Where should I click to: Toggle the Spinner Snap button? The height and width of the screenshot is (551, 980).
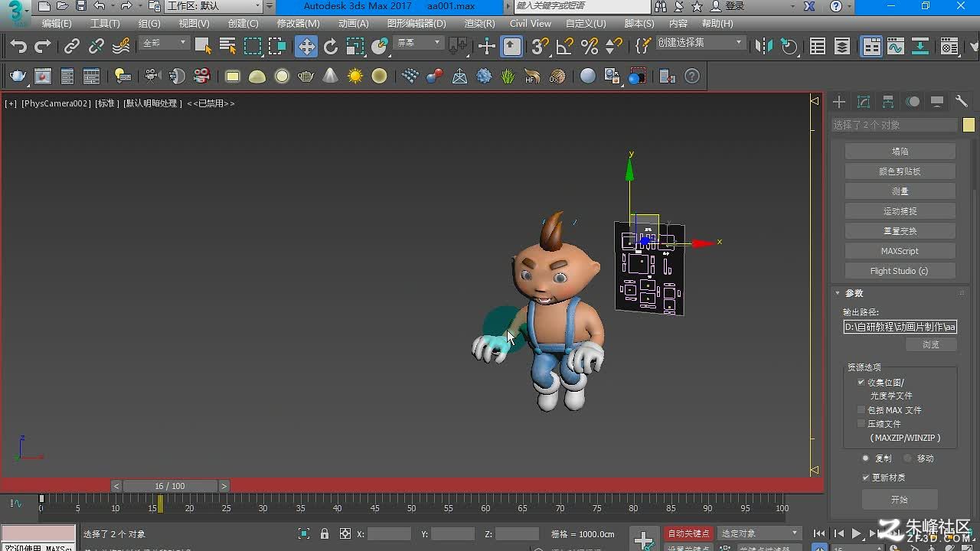click(614, 47)
